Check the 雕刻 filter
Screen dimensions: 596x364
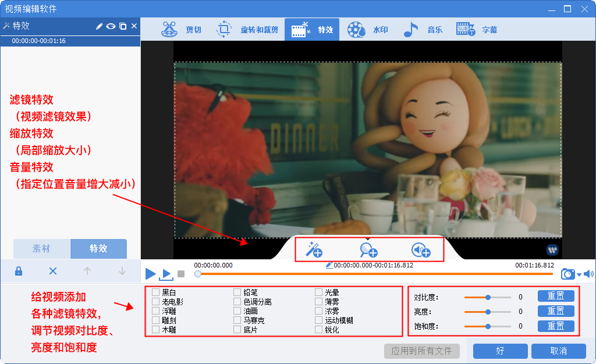tap(155, 320)
